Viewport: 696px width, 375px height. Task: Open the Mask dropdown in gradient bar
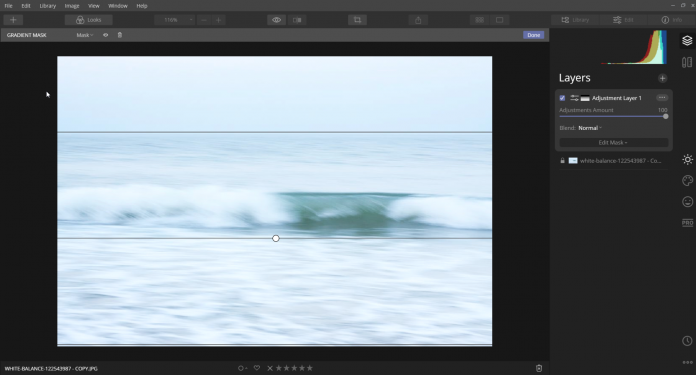coord(84,35)
